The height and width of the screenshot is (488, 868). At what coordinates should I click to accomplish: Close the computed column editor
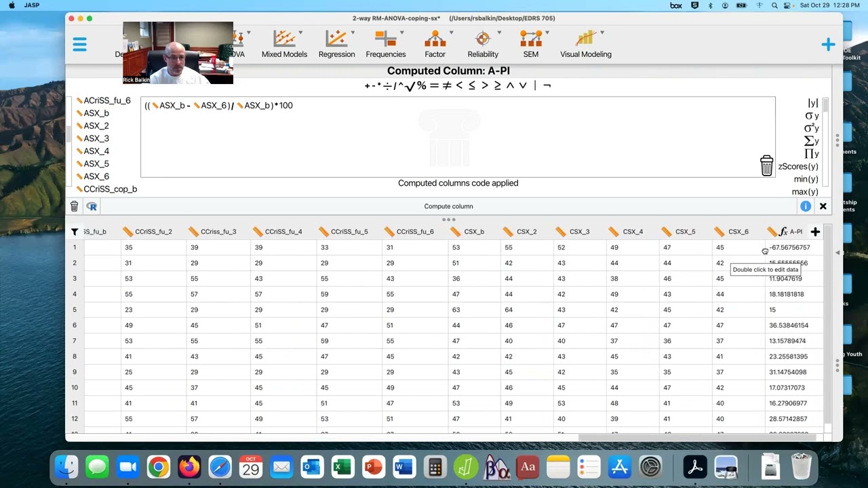tap(823, 206)
